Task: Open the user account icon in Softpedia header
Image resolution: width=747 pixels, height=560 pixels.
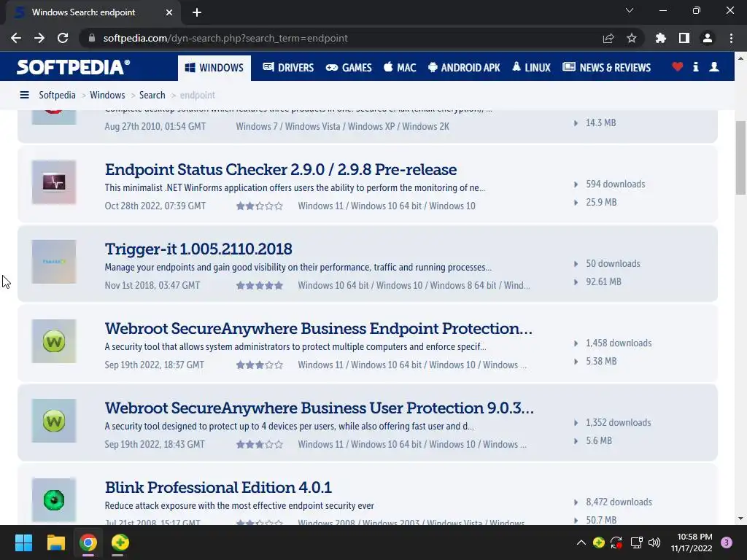Action: click(714, 67)
